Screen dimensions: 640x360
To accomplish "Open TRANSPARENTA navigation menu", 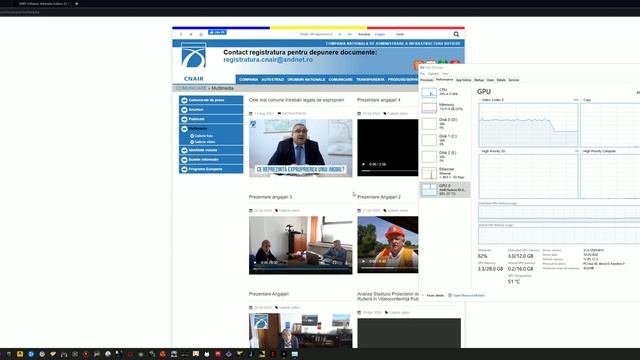I will pos(370,80).
